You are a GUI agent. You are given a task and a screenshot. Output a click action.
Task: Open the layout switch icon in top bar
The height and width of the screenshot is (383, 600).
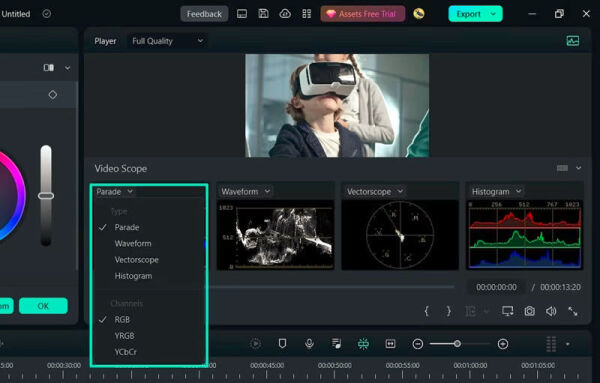pyautogui.click(x=242, y=14)
